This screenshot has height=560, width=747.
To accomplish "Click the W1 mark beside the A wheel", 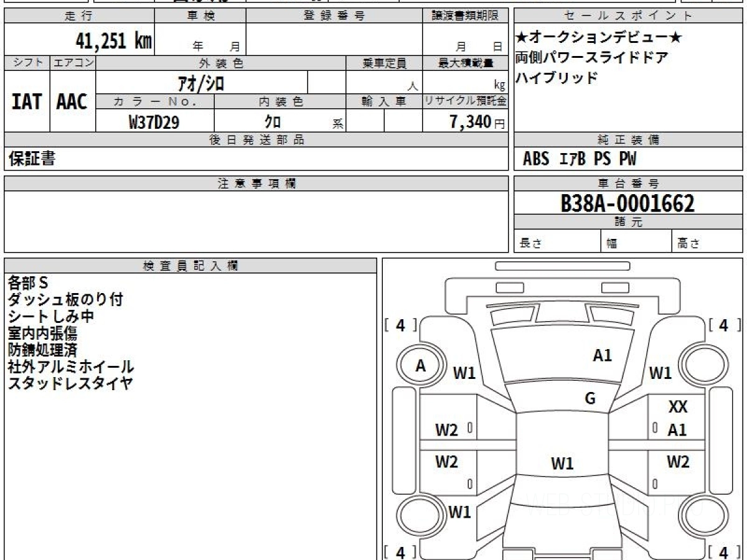I will (464, 373).
